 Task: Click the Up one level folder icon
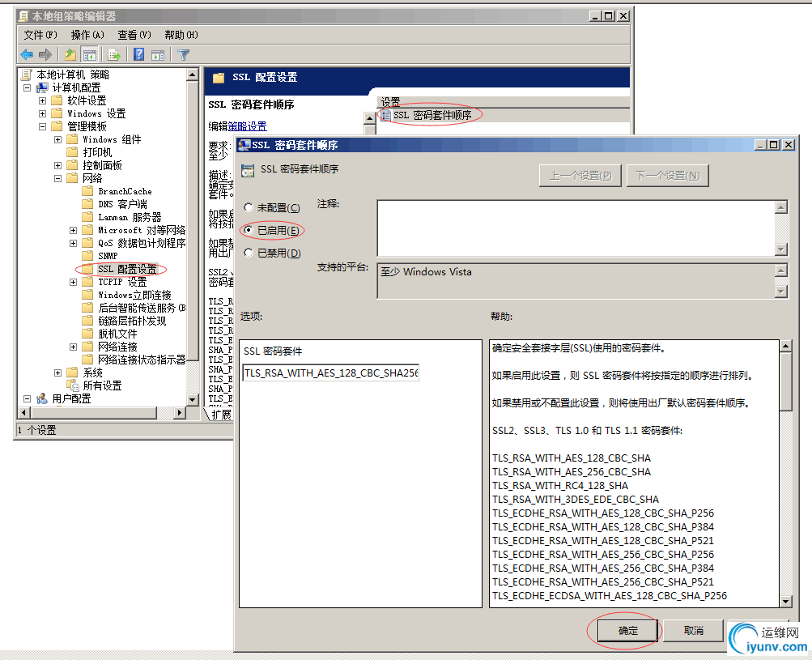[70, 54]
